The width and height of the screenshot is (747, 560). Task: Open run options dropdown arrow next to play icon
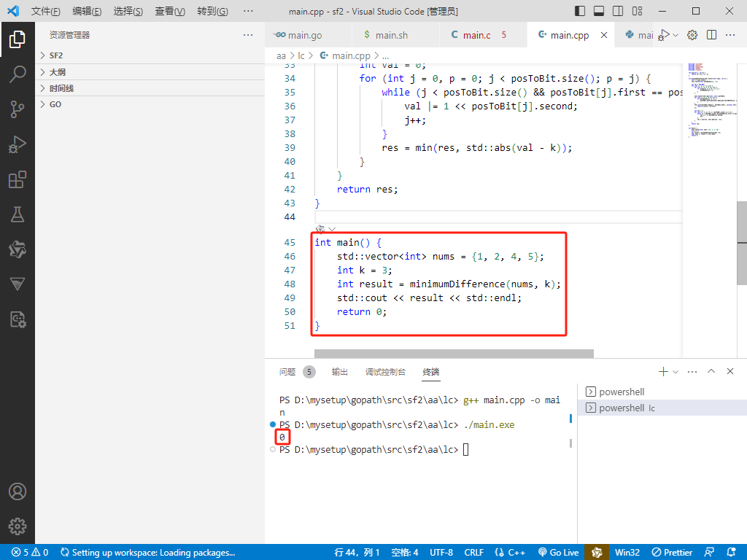[x=676, y=35]
